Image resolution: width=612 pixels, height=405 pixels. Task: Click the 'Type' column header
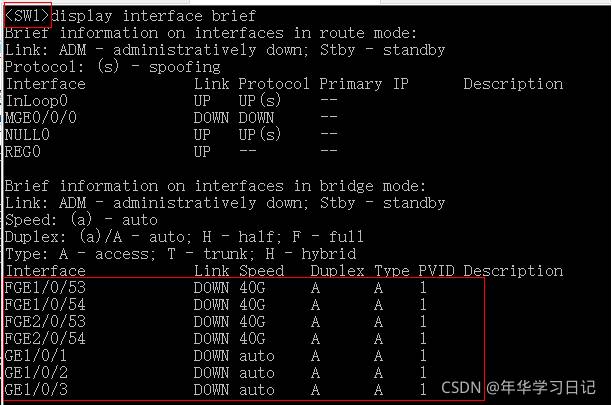(x=390, y=271)
